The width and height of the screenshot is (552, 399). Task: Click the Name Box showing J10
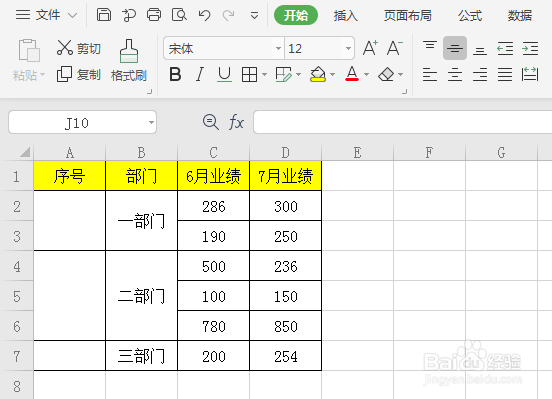coord(77,122)
